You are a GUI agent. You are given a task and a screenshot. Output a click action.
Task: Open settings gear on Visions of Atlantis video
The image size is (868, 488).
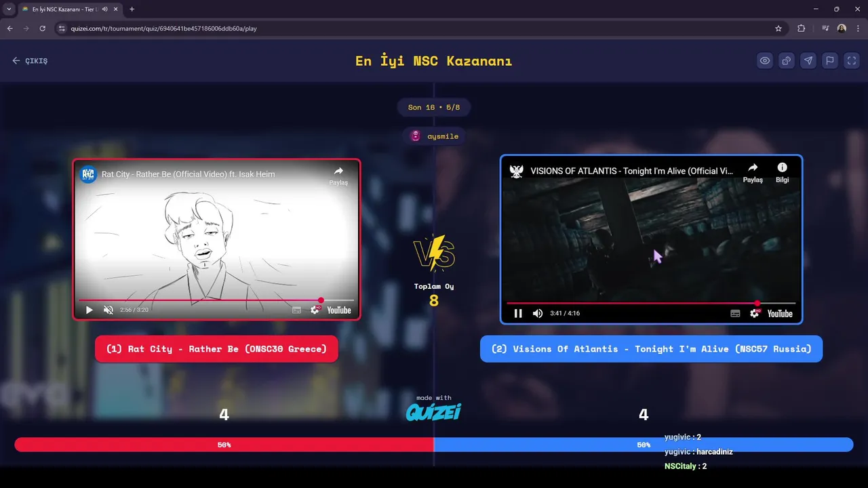pyautogui.click(x=755, y=313)
